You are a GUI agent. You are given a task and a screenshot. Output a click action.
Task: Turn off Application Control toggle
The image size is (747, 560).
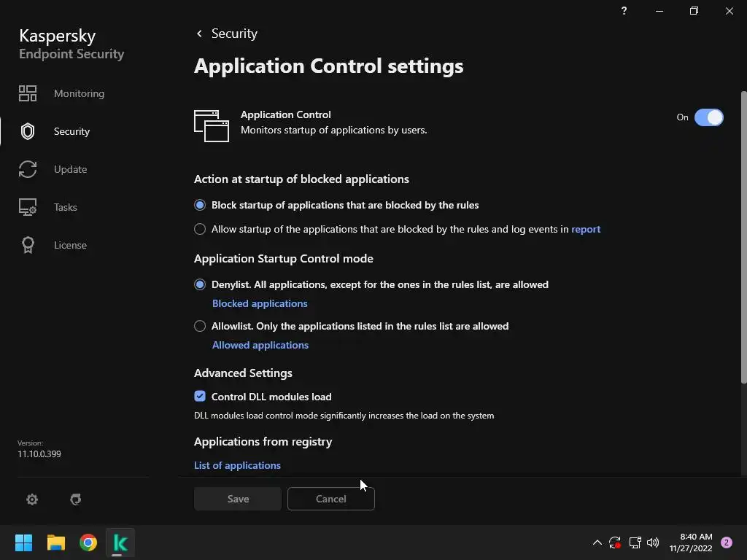[x=709, y=117]
